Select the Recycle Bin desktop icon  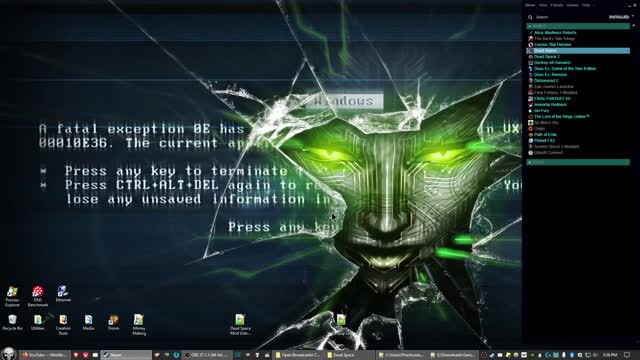click(12, 322)
